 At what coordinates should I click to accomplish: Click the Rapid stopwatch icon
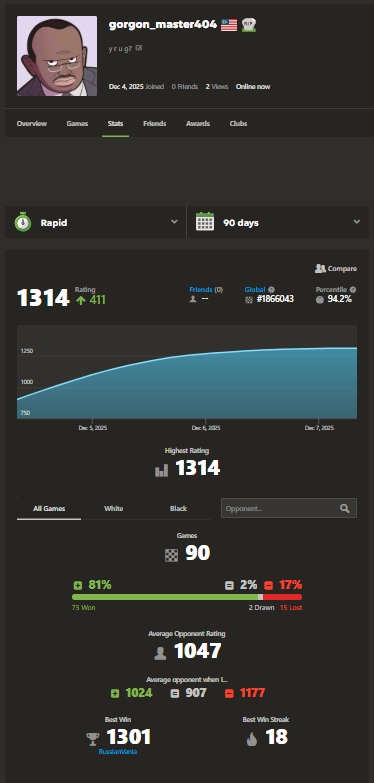[22, 222]
